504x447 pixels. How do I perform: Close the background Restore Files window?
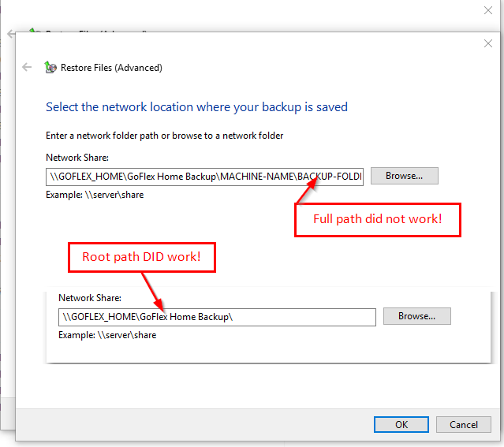[488, 10]
